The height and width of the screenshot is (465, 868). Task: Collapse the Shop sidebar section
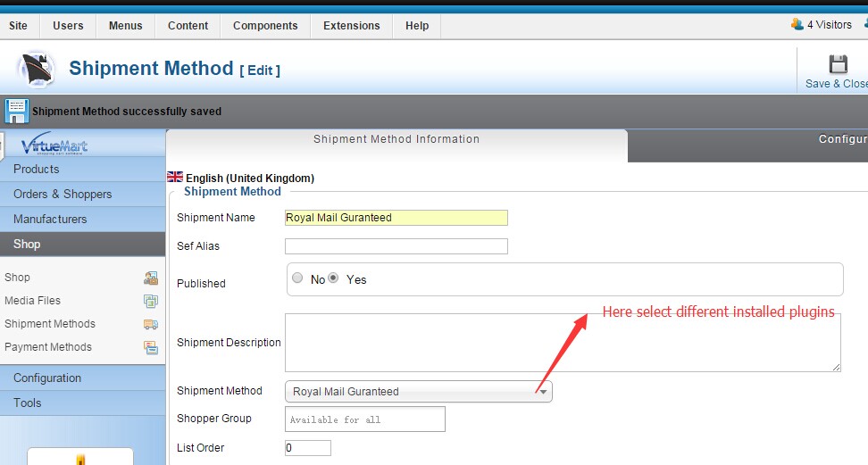click(82, 245)
